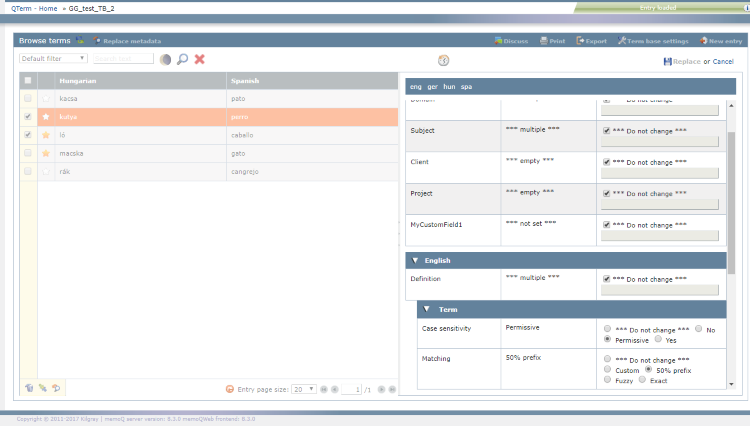Create a New entry
750x426 pixels.
point(720,41)
